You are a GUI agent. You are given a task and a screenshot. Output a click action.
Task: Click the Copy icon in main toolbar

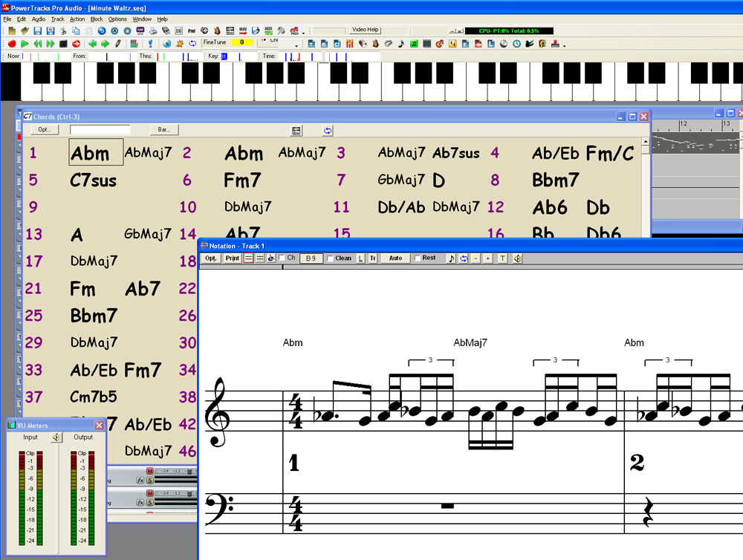tap(76, 30)
